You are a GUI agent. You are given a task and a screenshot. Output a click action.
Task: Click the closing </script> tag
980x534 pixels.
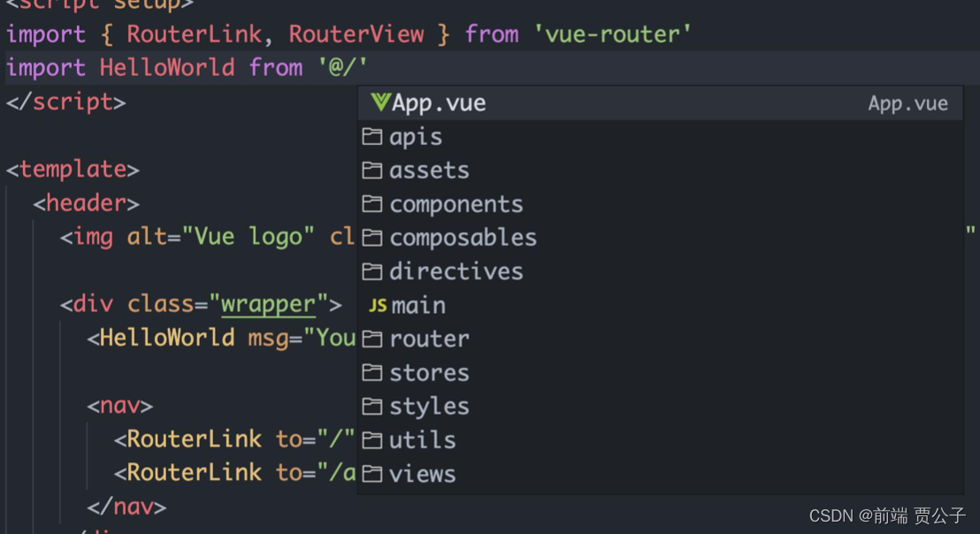[x=66, y=102]
